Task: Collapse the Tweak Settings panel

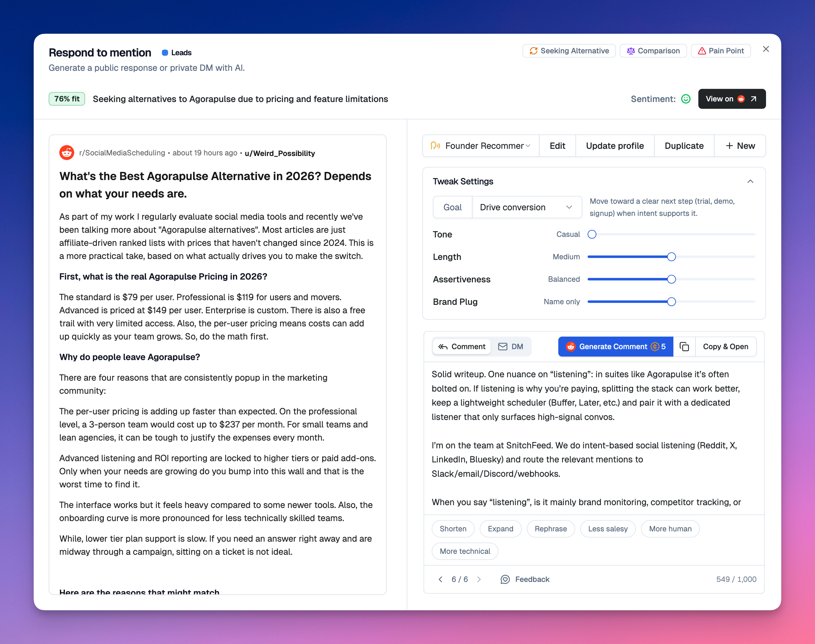Action: click(x=750, y=181)
